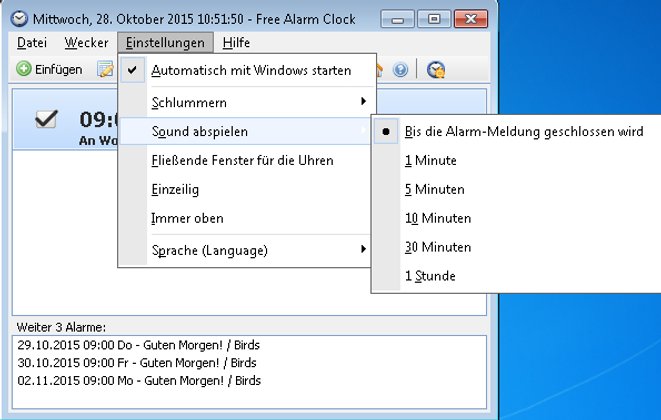Pick 30 Minuten sound duration
Screen dimensions: 661x420
pos(516,247)
